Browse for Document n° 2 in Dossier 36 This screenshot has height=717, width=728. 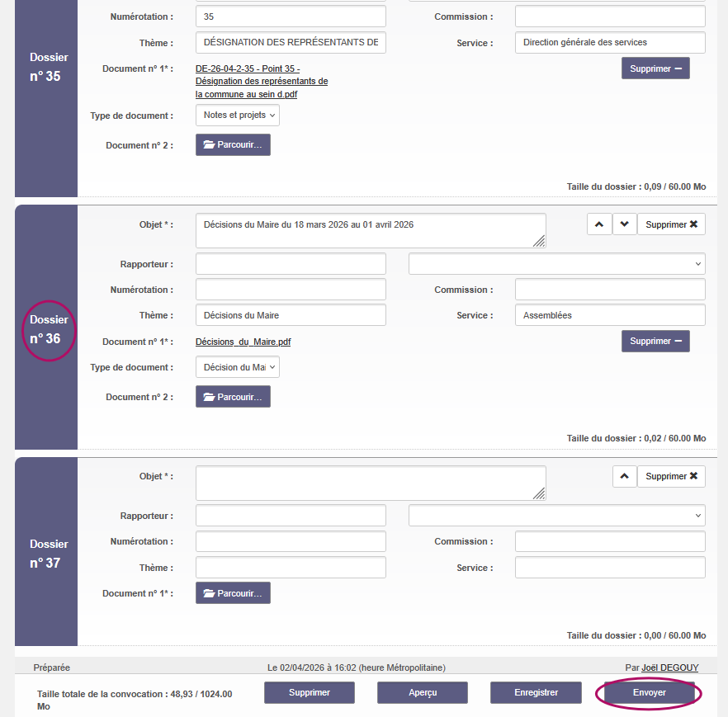[233, 397]
